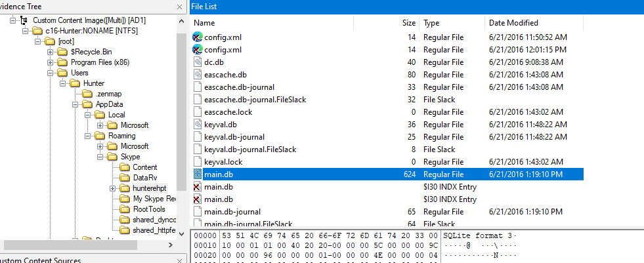
Task: Click config.xml icon modified at 11:50:52 AM
Action: [197, 37]
